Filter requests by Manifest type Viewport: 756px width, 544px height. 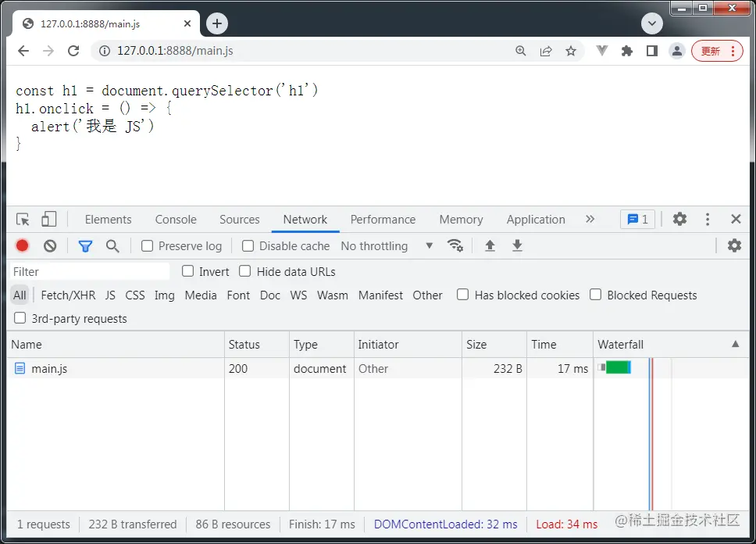(380, 295)
